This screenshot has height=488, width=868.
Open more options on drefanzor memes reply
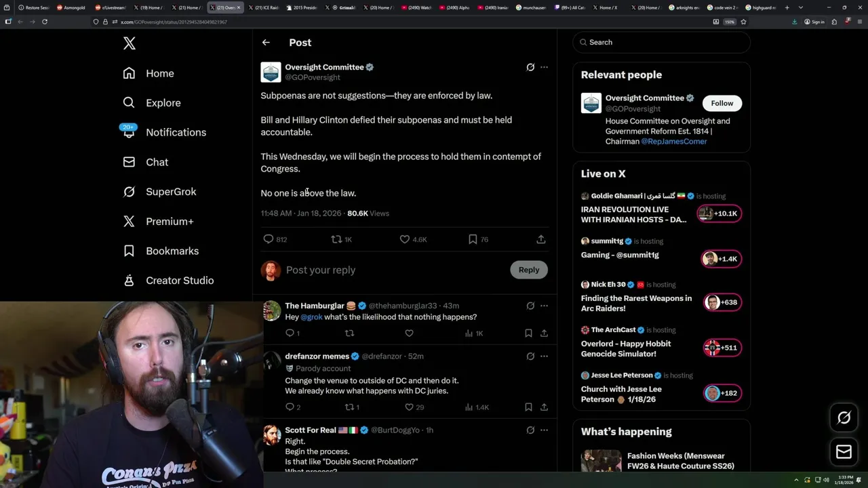544,356
